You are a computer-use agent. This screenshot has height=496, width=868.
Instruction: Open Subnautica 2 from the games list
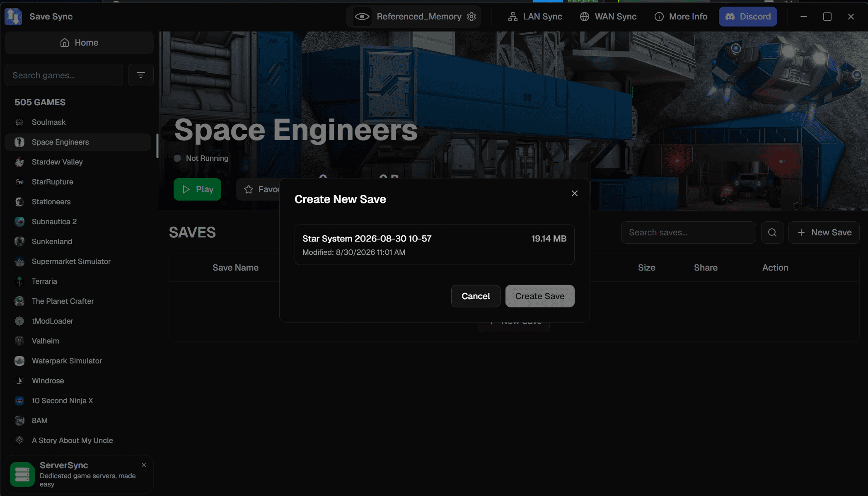click(x=78, y=222)
